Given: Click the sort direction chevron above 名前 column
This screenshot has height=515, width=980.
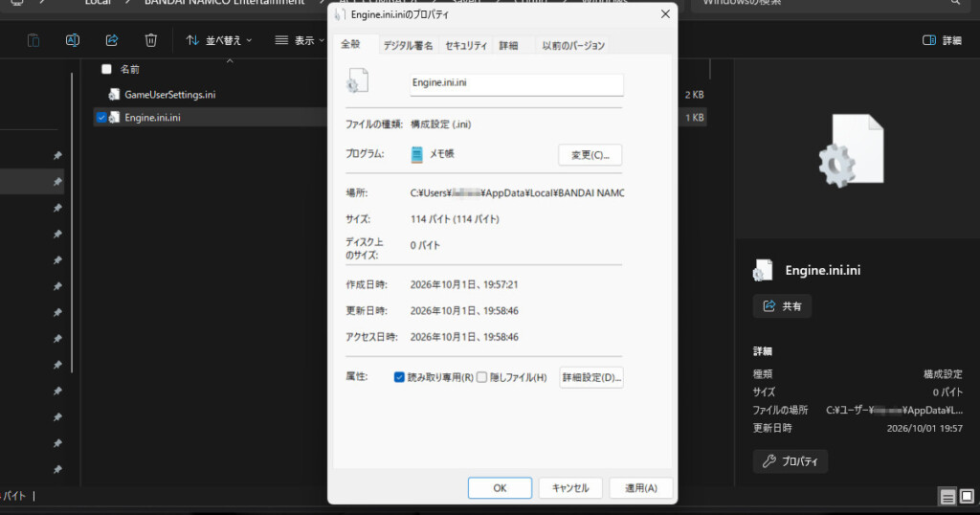Looking at the screenshot, I should point(230,60).
